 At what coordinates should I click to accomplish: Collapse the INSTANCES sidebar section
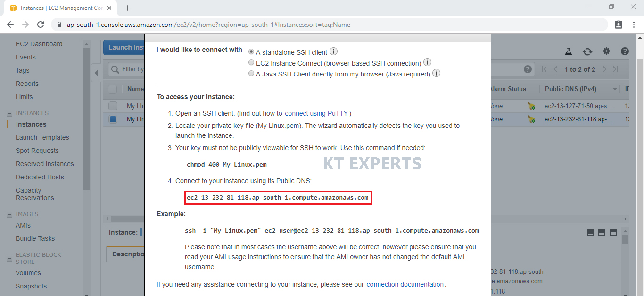tap(9, 113)
